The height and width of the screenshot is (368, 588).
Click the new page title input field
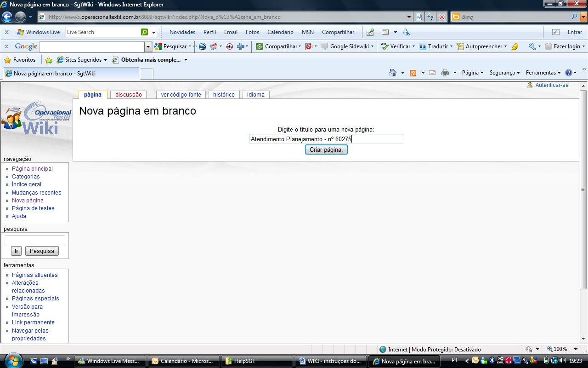(326, 139)
